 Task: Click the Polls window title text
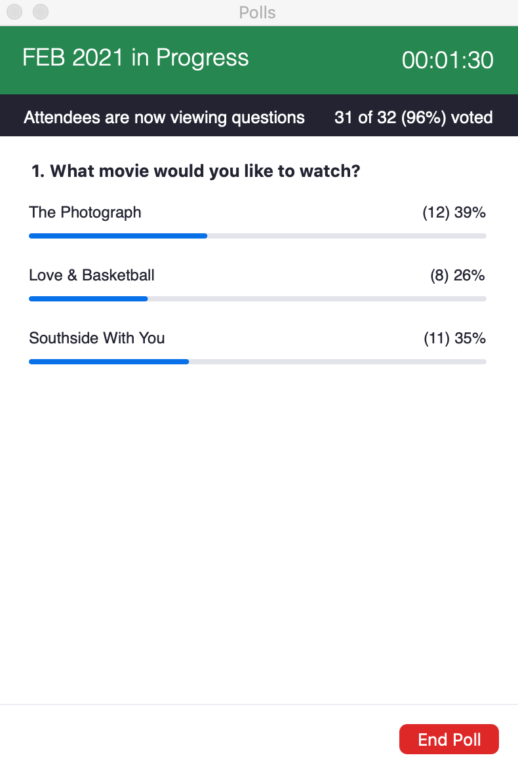257,12
